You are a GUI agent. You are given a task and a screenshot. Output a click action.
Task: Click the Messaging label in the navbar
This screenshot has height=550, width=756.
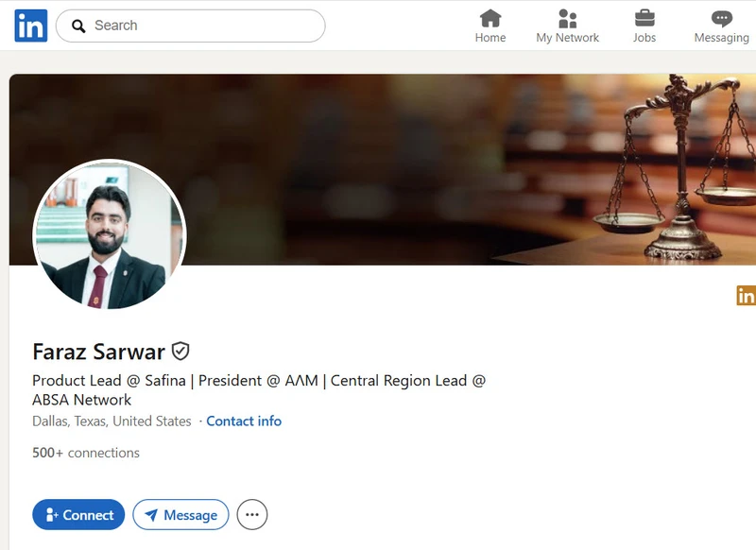coord(720,38)
